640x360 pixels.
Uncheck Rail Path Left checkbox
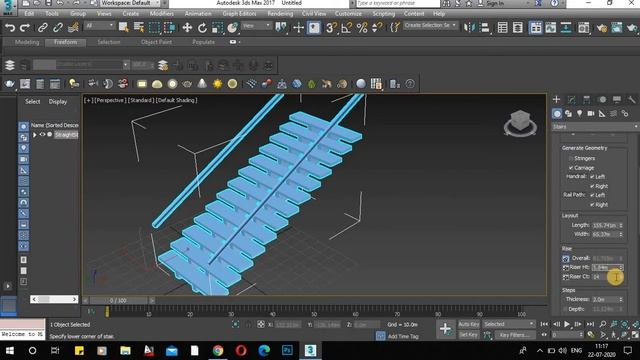click(x=592, y=195)
